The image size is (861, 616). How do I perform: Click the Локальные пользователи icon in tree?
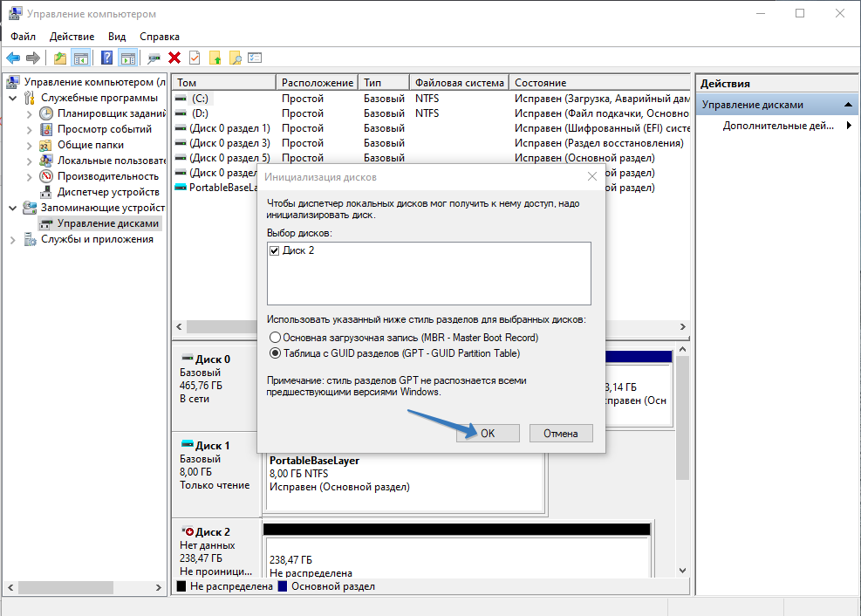point(46,161)
